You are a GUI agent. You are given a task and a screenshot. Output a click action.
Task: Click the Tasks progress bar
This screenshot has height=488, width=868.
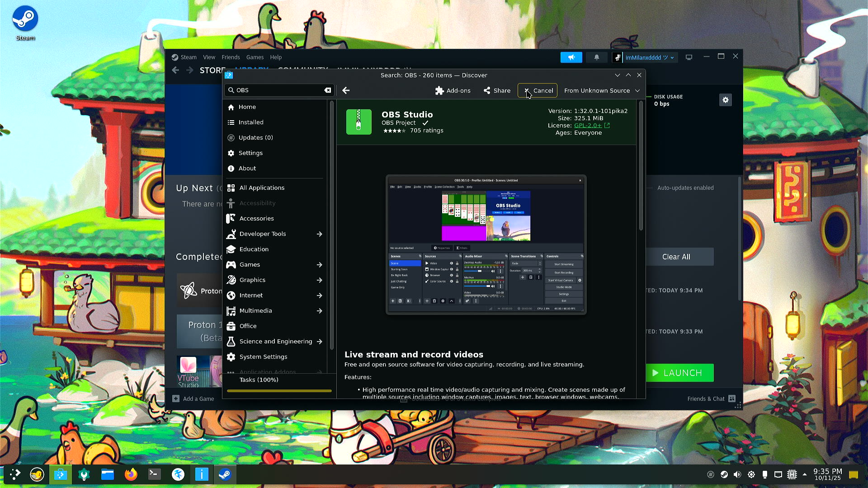279,390
